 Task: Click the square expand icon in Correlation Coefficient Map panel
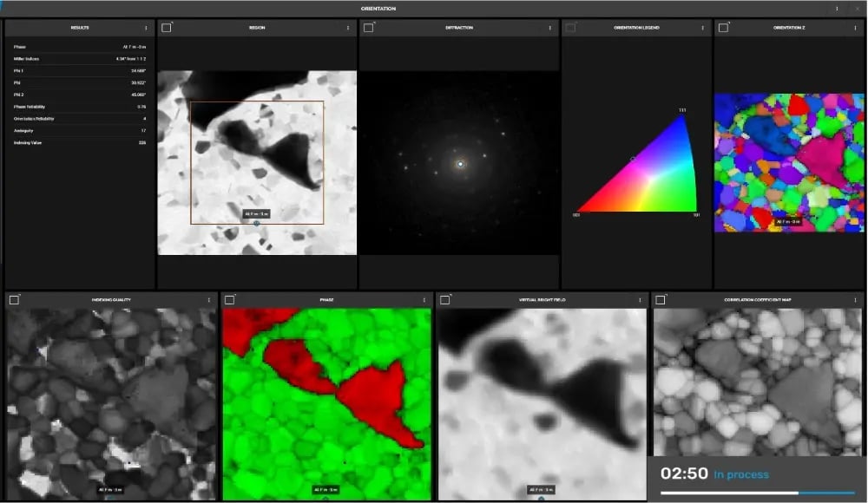pos(661,300)
